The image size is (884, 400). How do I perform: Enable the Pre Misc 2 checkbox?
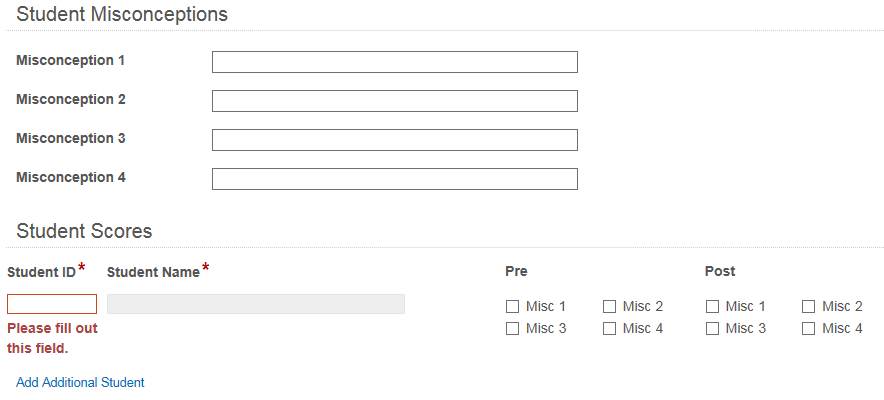610,307
